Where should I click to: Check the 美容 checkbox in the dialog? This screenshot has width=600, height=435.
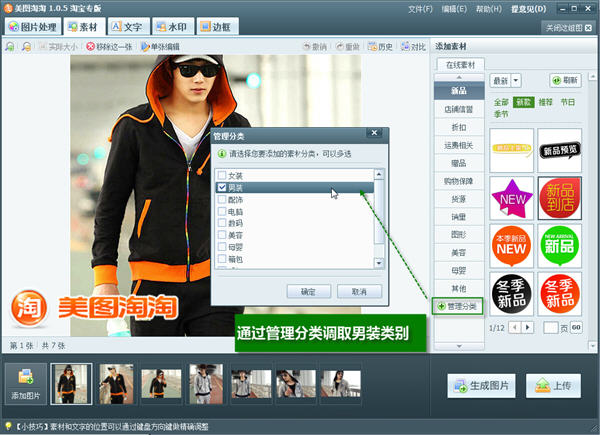click(x=222, y=235)
